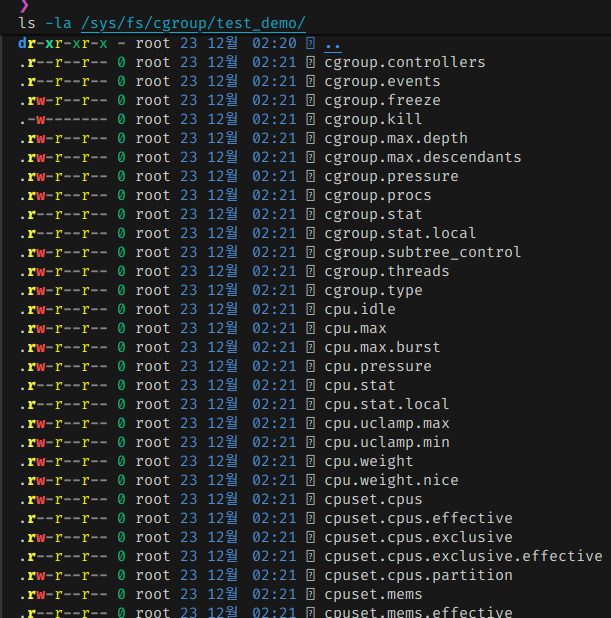Click the file icon beside cpu.max
This screenshot has height=618, width=611.
pyautogui.click(x=310, y=329)
